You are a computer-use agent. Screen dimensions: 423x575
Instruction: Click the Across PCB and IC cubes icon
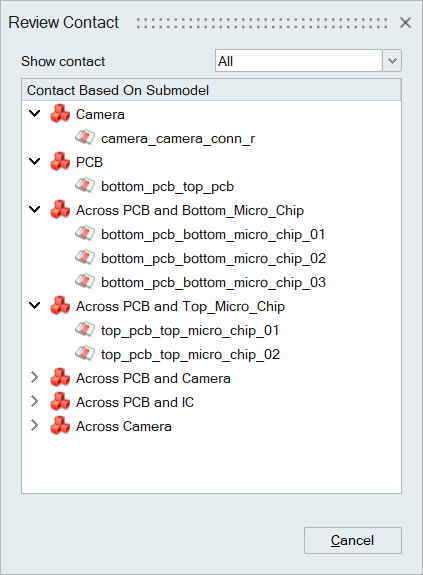pos(60,402)
